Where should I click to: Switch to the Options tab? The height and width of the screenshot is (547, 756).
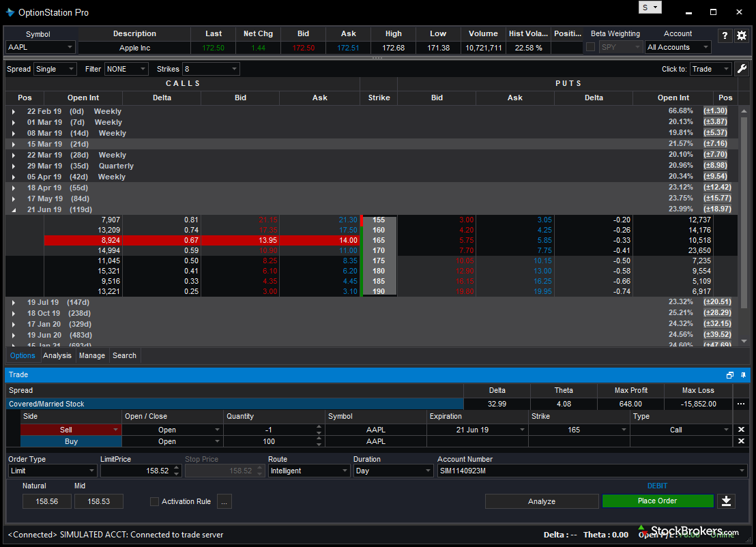pyautogui.click(x=23, y=355)
